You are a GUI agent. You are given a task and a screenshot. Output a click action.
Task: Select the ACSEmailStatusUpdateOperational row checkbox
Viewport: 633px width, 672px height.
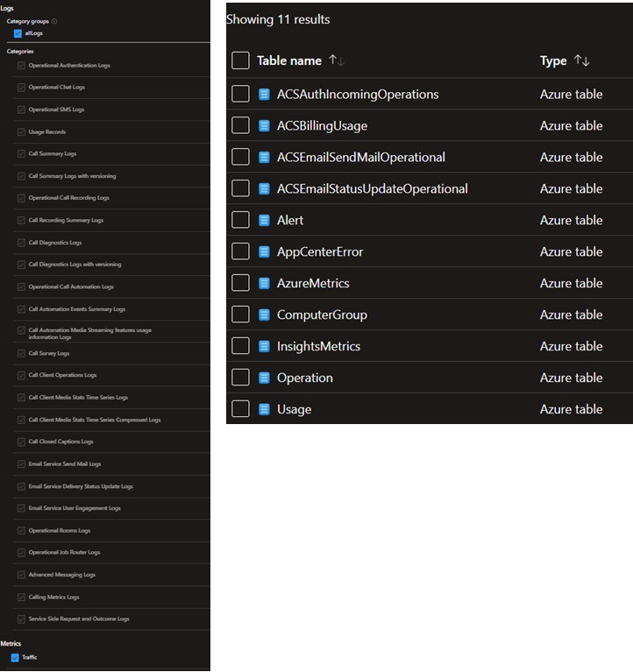tap(240, 188)
